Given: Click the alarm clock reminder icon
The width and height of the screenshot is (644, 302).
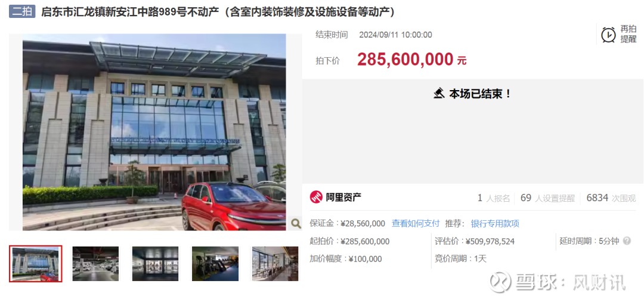Looking at the screenshot, I should [x=608, y=35].
